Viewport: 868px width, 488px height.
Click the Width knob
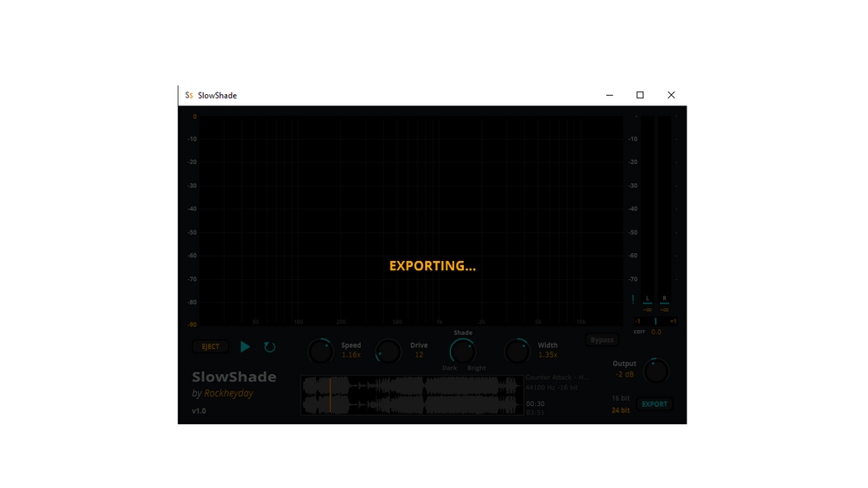tap(517, 351)
